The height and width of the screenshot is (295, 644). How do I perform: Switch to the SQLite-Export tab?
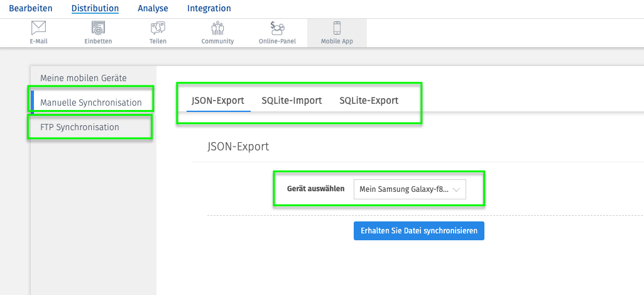coord(369,101)
